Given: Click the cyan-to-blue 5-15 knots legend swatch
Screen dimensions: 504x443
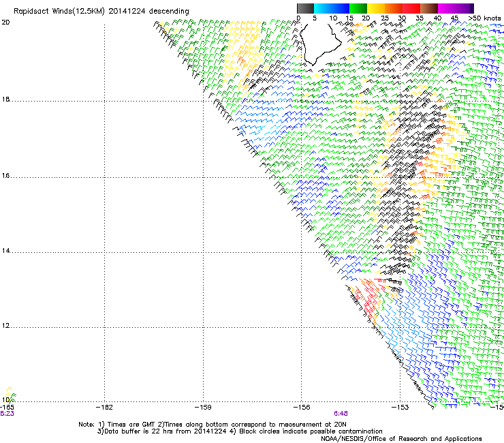Looking at the screenshot, I should 332,8.
